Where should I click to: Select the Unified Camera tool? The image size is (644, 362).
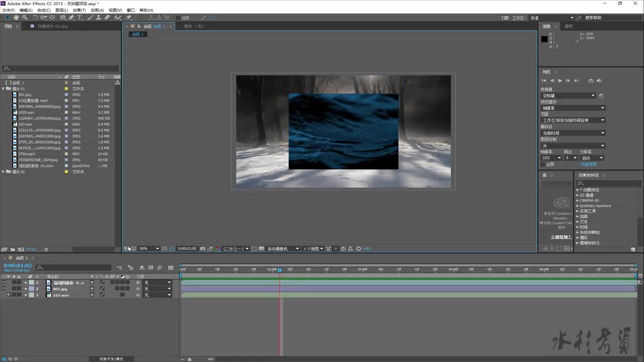44,18
